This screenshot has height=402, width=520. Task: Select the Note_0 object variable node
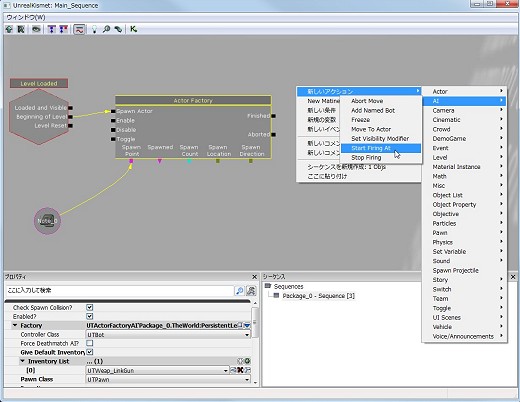47,221
